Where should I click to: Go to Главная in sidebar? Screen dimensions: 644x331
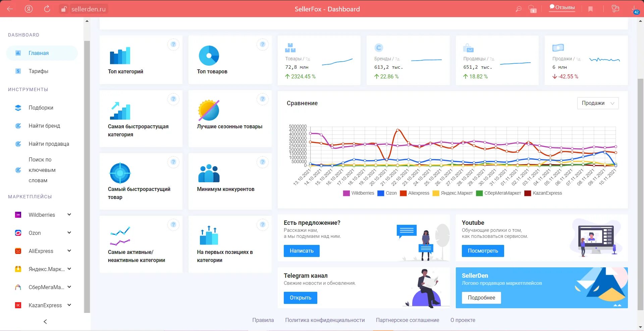pos(42,53)
